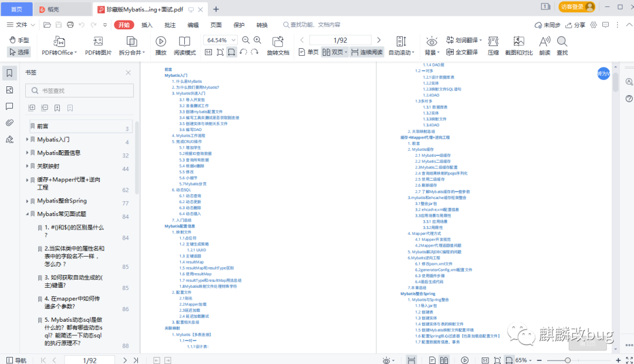Switch to the 开始 ribbon tab
This screenshot has height=364, width=634.
coord(124,25)
